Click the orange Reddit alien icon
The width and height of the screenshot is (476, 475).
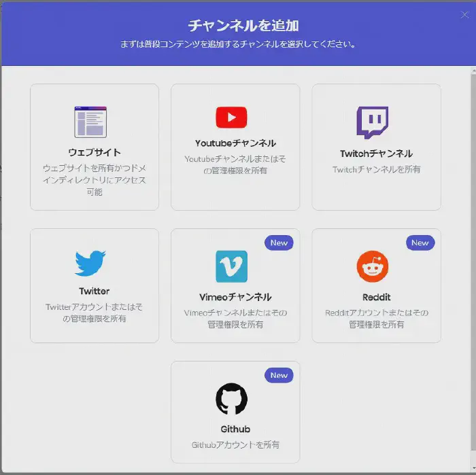[373, 266]
